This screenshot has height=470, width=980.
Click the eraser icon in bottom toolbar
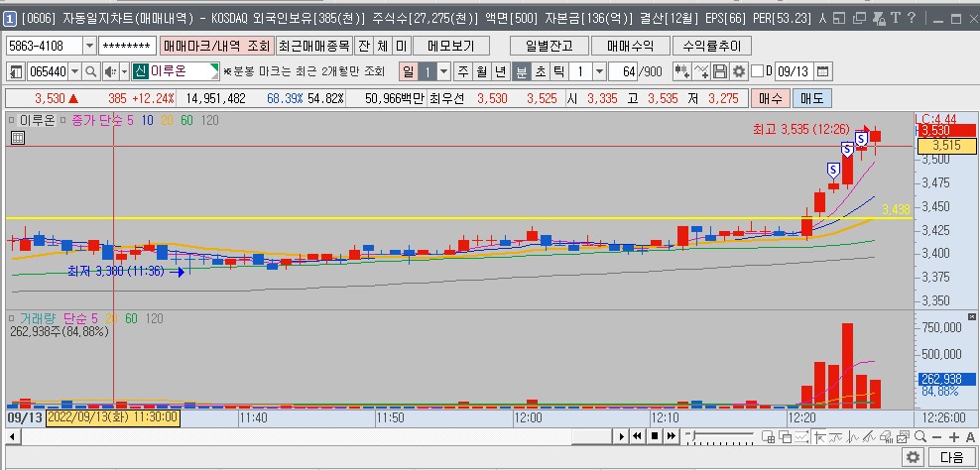pos(887,436)
